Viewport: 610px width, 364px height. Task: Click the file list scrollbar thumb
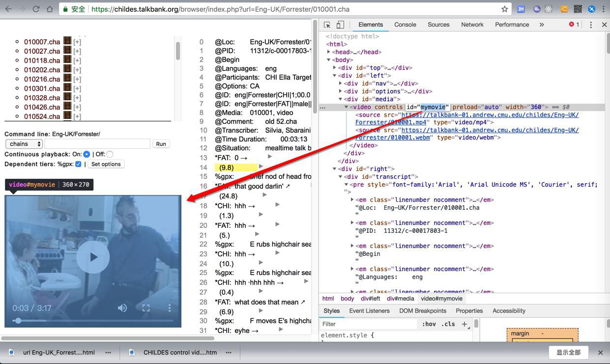coord(177,51)
